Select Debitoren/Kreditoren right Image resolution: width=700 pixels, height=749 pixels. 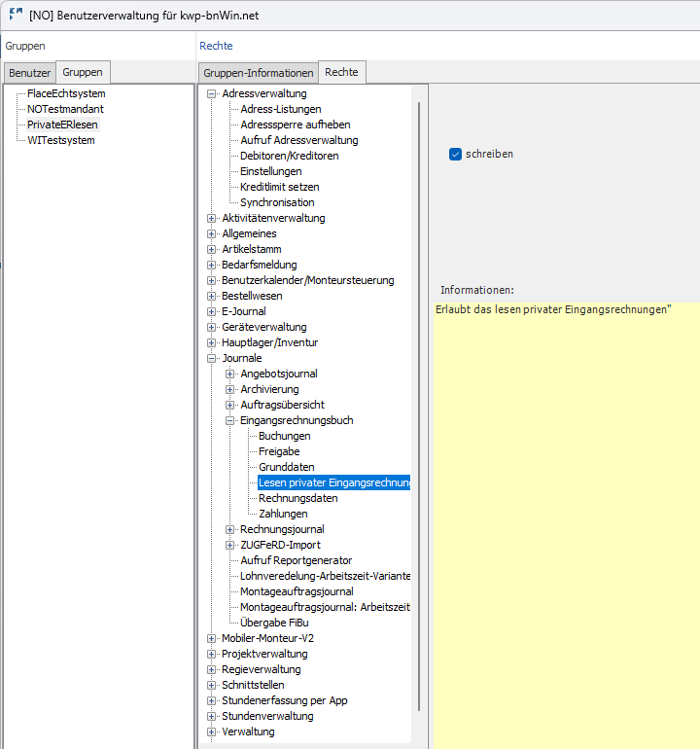[x=290, y=156]
